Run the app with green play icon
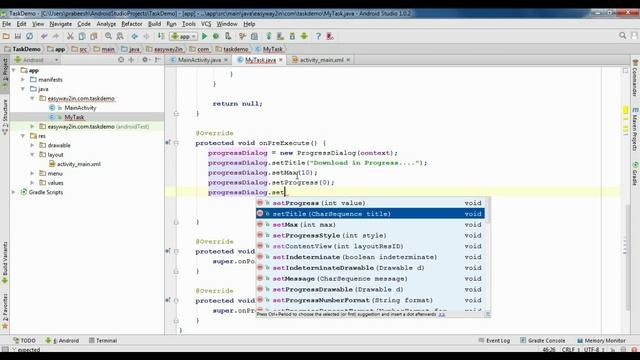Screen dimensions: 640x360 (x=204, y=36)
